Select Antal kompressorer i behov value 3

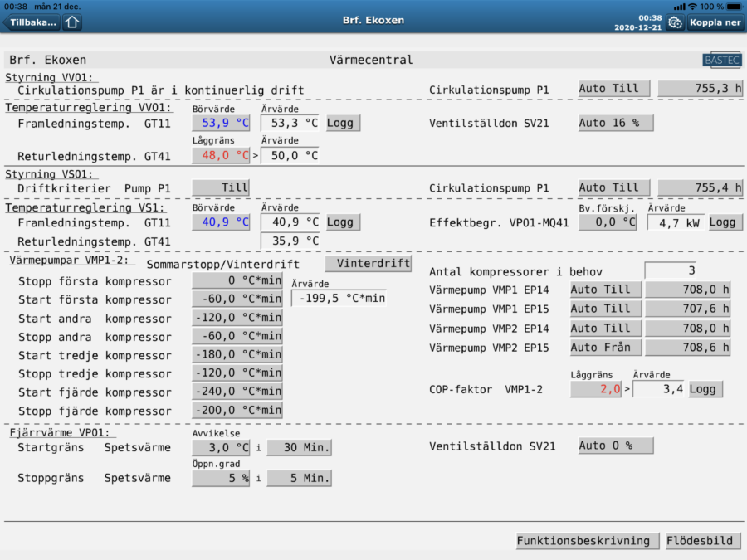[671, 270]
